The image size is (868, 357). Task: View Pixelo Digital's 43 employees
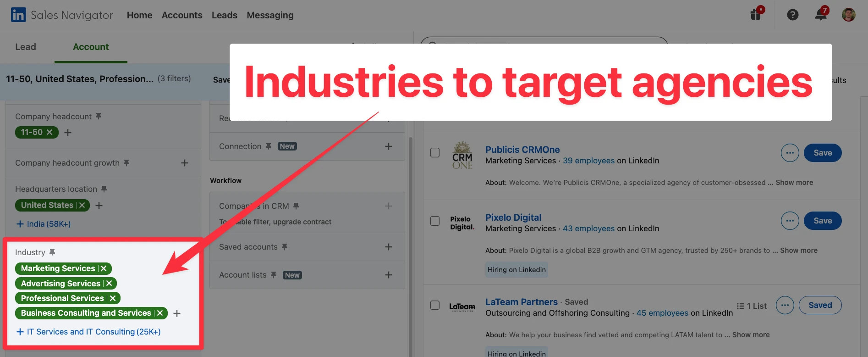pos(588,229)
